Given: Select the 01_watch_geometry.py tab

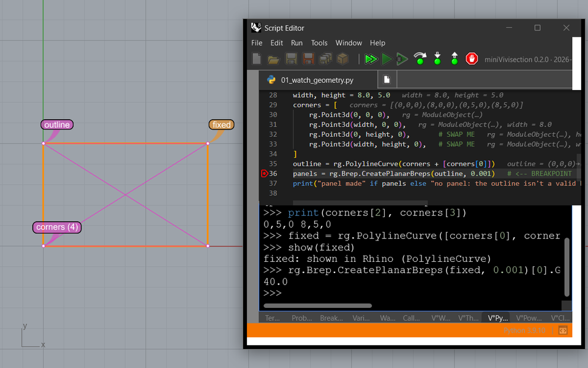Looking at the screenshot, I should tap(318, 80).
